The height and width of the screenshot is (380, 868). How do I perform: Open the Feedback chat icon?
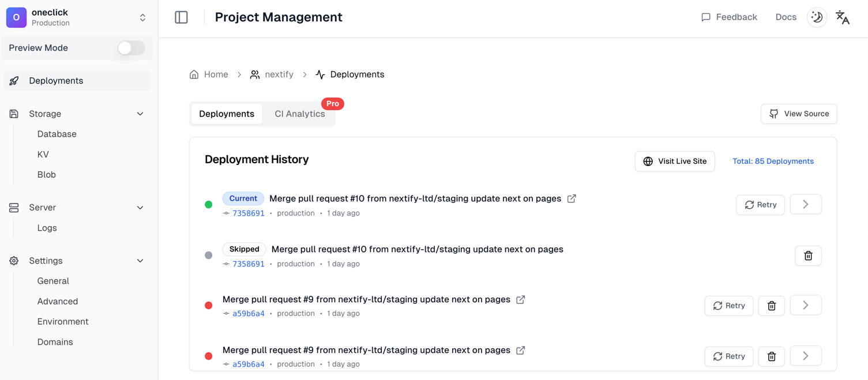(706, 17)
